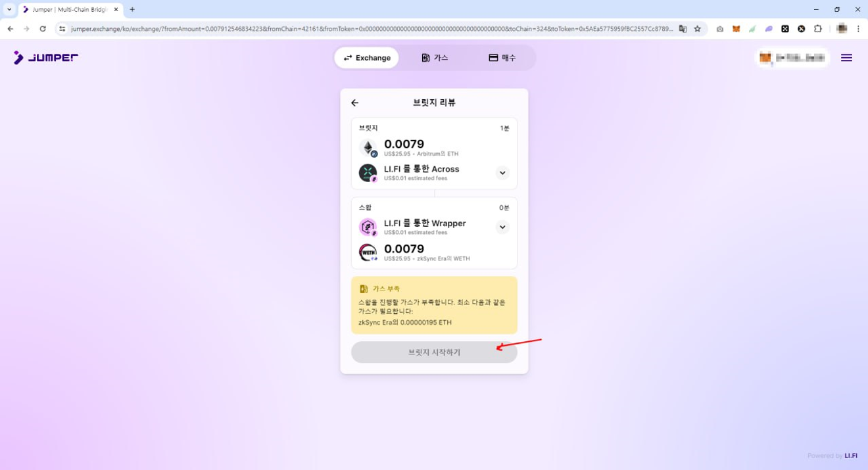Click the browser forward arrow
Image resolution: width=868 pixels, height=470 pixels.
tap(26, 29)
